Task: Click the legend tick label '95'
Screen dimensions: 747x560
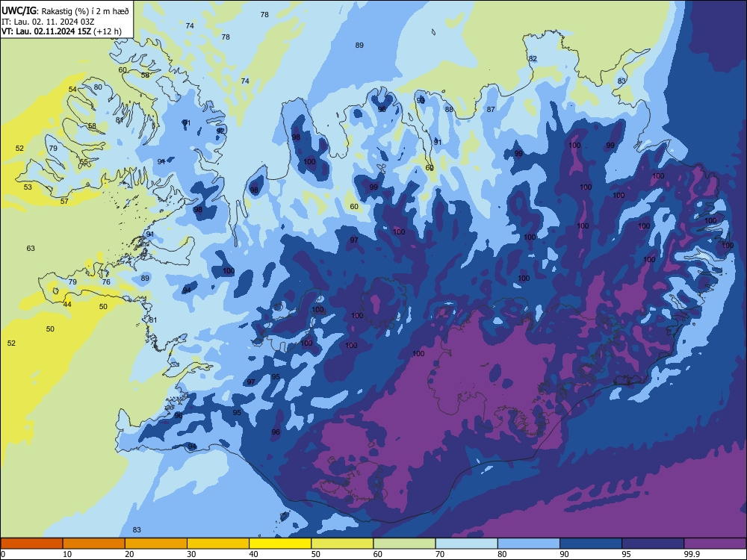Action: pyautogui.click(x=627, y=554)
